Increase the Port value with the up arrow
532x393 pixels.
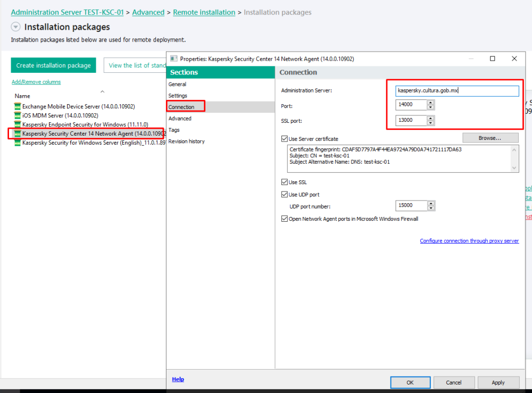(x=430, y=103)
